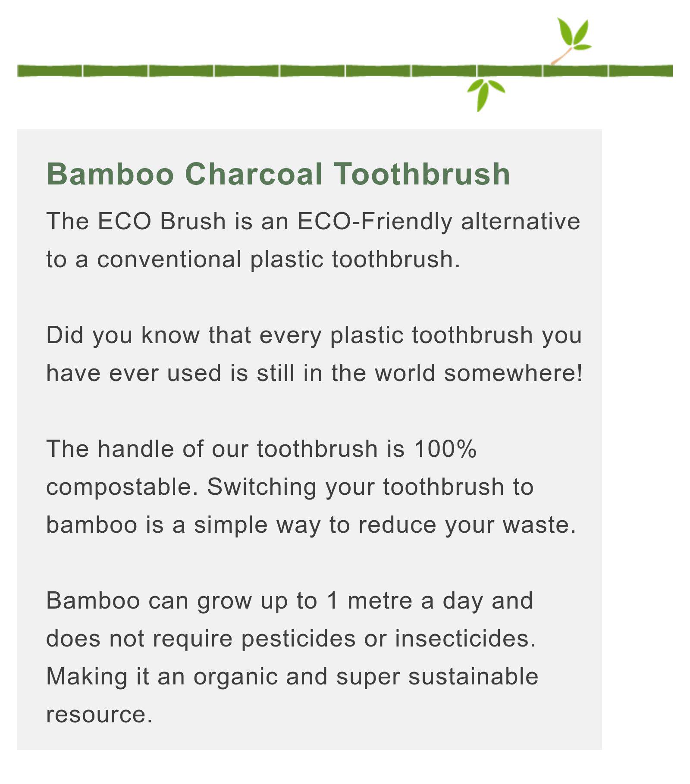Click the "Did you know" sentence start
The image size is (690, 784).
[x=122, y=335]
